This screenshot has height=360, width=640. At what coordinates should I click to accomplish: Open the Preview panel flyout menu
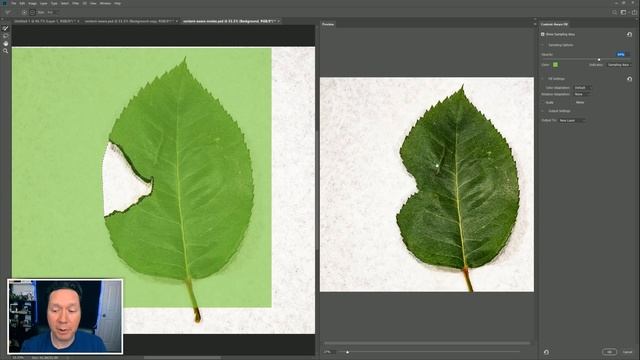pos(535,24)
